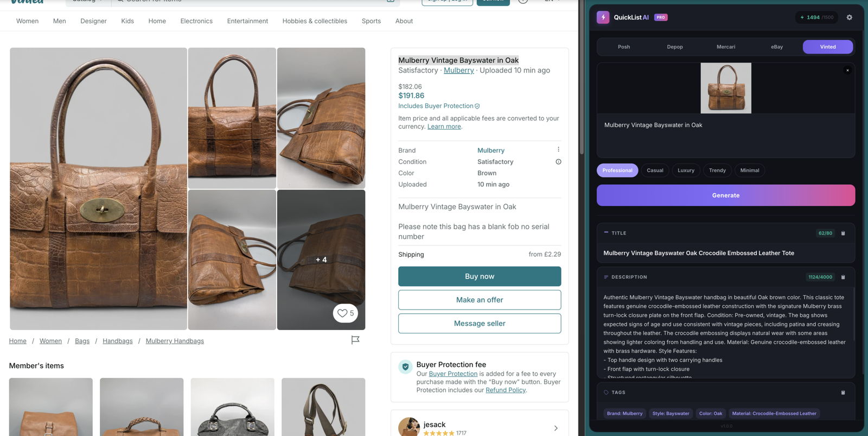Remove the uploaded bag photo
Screen dimensions: 868x436
[847, 70]
